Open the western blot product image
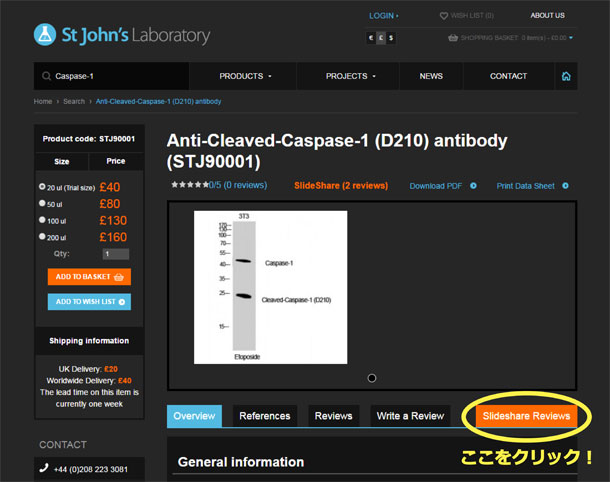The width and height of the screenshot is (610, 482). click(x=270, y=287)
